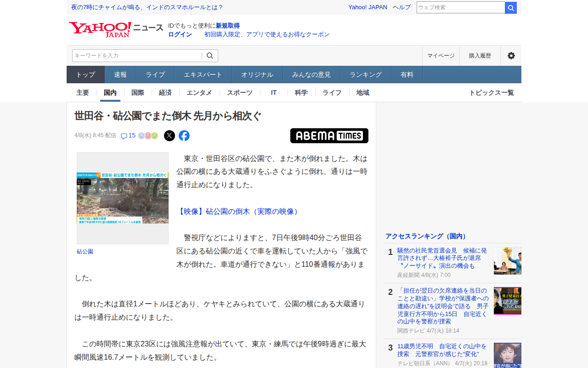
Task: Open the Yahoo! JAPAN top link
Action: click(367, 7)
